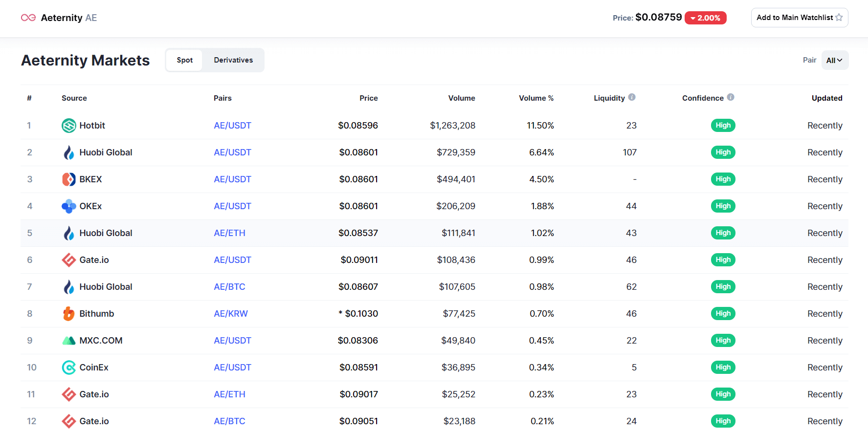The width and height of the screenshot is (868, 433).
Task: Click the $1,263,208 volume value
Action: (453, 126)
